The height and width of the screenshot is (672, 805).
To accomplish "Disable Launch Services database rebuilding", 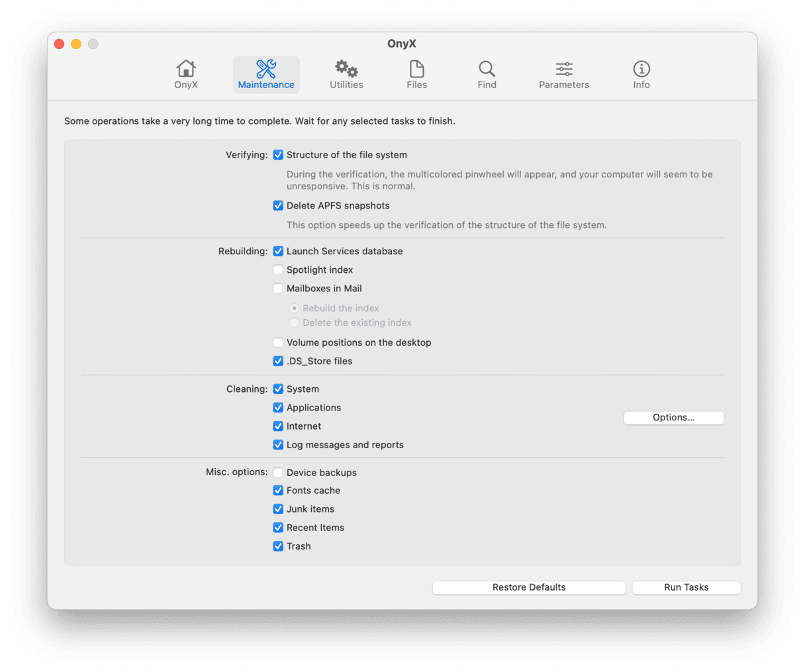I will click(278, 252).
